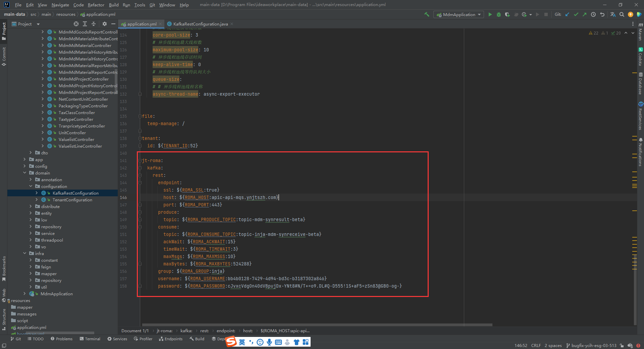This screenshot has height=349, width=644.
Task: Collapse the domain folder
Action: [x=24, y=173]
